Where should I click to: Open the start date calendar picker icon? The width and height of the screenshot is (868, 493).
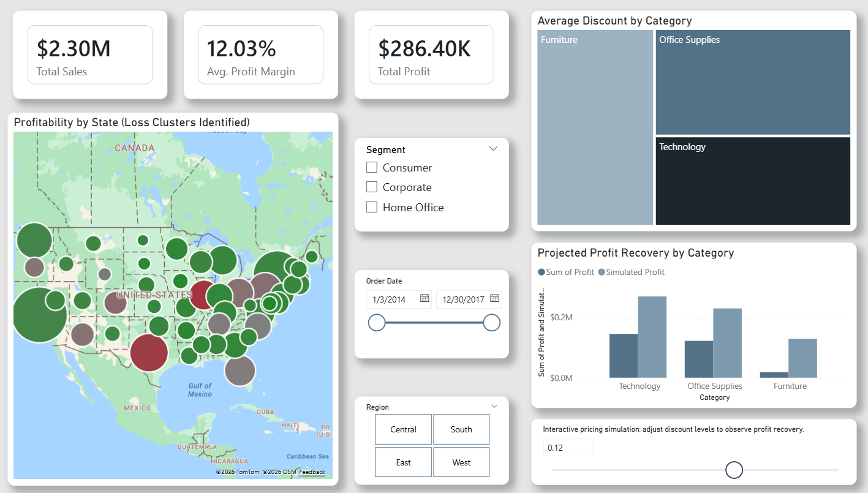[425, 299]
